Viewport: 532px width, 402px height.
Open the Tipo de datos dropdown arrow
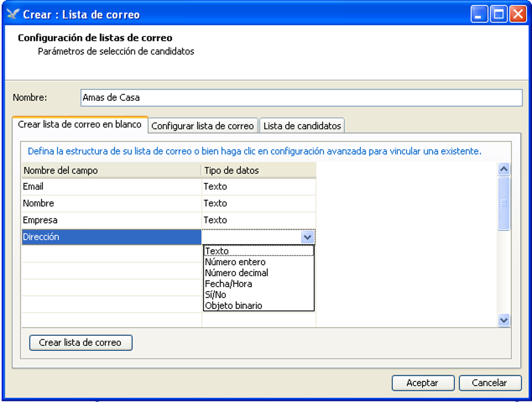pos(307,237)
